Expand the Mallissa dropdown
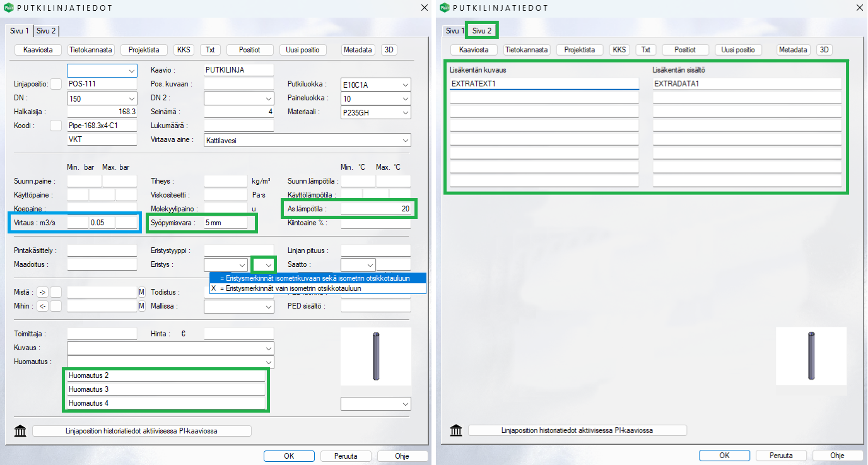The width and height of the screenshot is (868, 465). 239,307
